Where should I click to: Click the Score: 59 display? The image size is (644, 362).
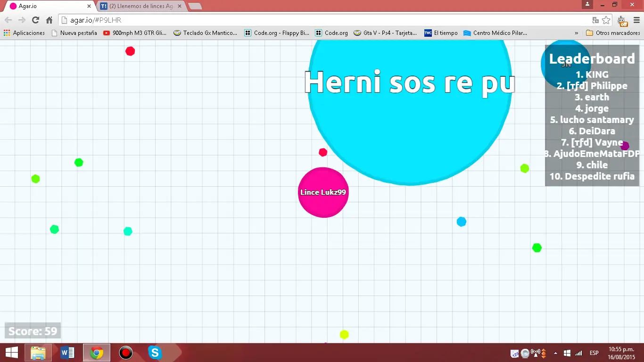33,331
